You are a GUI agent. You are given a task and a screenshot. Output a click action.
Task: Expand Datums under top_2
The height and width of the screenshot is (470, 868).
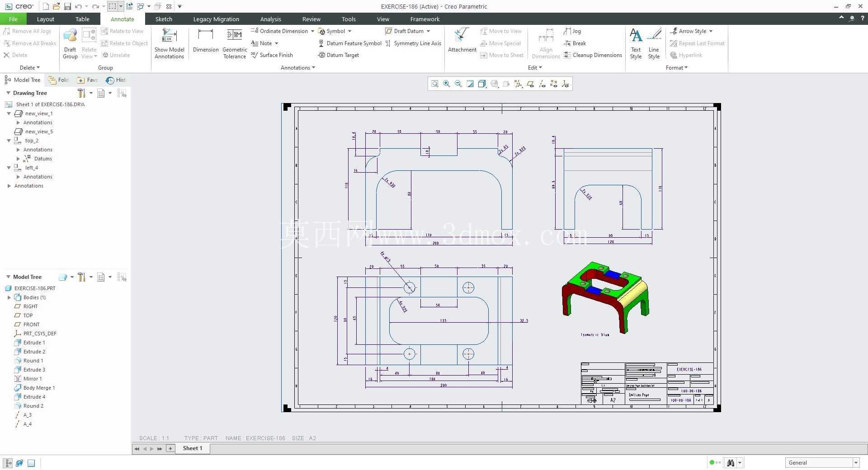(x=18, y=159)
